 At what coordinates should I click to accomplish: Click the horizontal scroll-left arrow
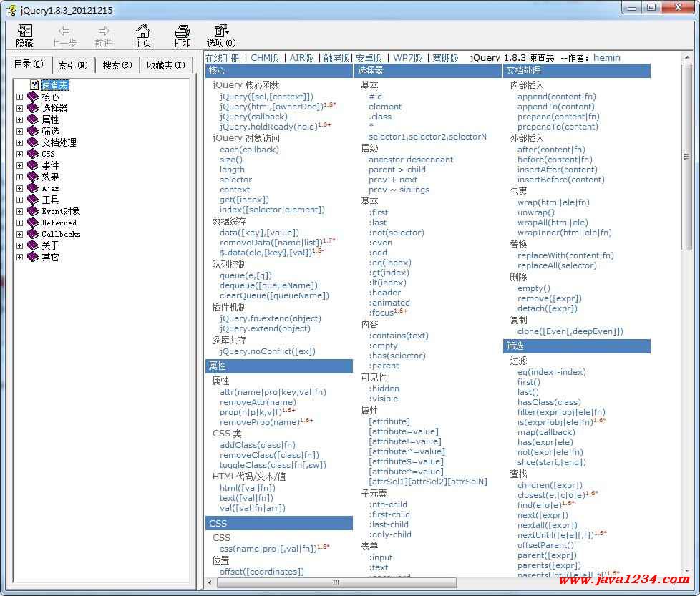[210, 582]
